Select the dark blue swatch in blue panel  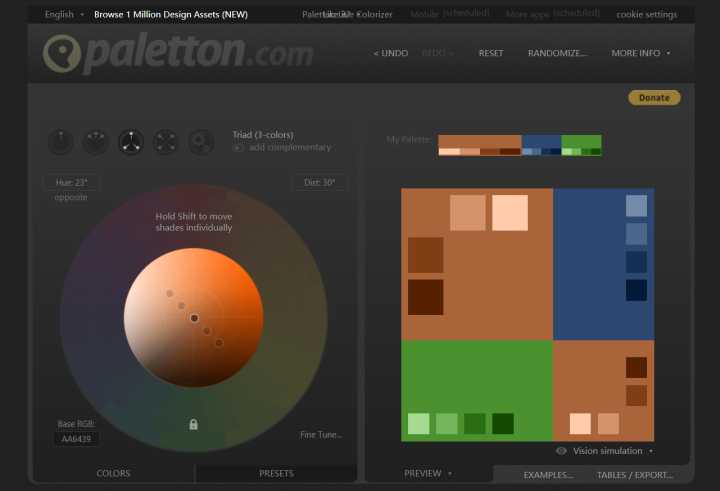tap(636, 262)
